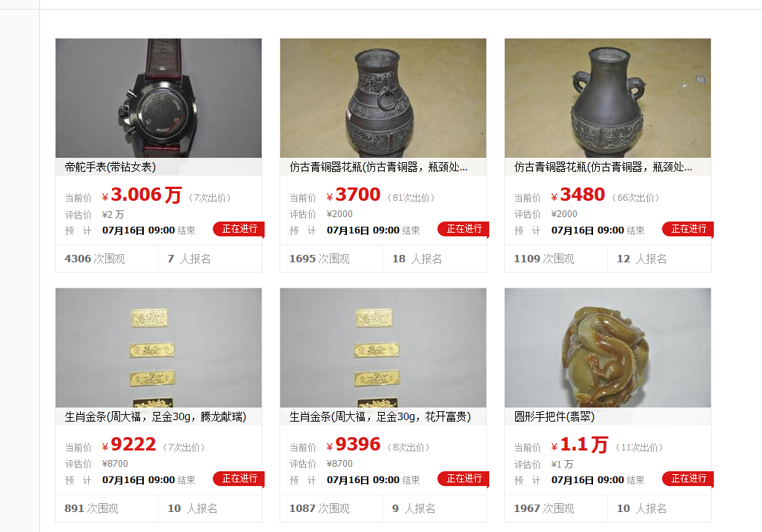Click 正在进行 badge on jade listing
This screenshot has height=532, width=762.
(x=688, y=479)
